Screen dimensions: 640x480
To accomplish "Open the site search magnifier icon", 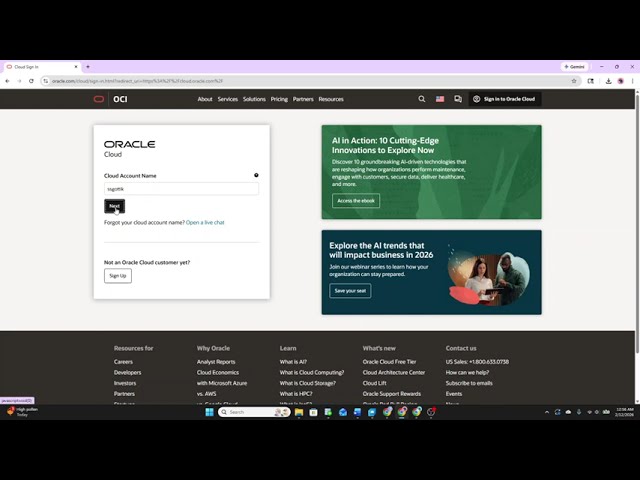I will (x=422, y=99).
